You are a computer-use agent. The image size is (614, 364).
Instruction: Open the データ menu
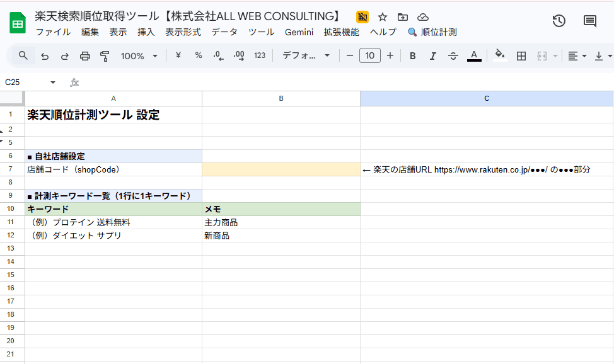[x=224, y=32]
